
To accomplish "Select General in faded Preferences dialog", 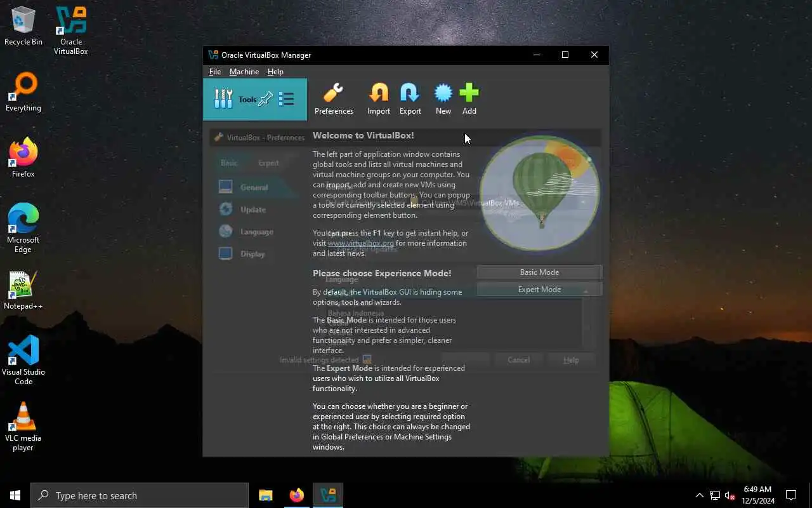I will [x=254, y=187].
